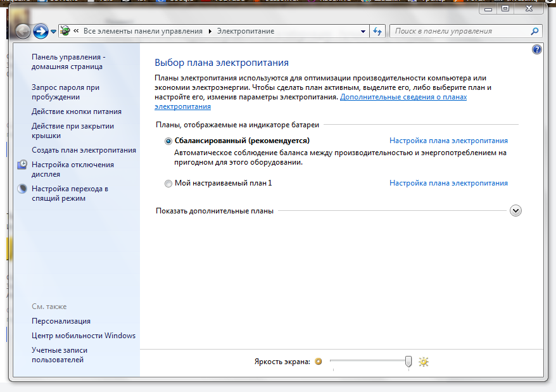The image size is (556, 392).
Task: Click the moon icon beside Настройка перехода в спящий режим
Action: coord(22,189)
